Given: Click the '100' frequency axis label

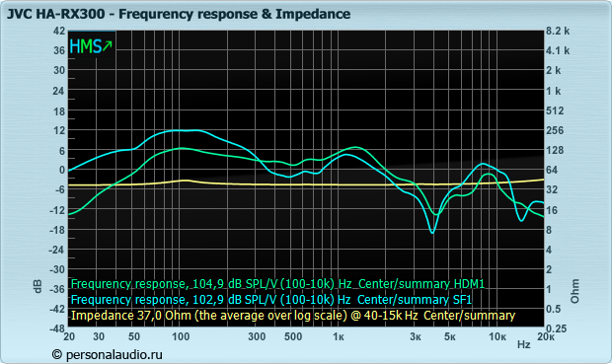Looking at the screenshot, I should coord(181,336).
